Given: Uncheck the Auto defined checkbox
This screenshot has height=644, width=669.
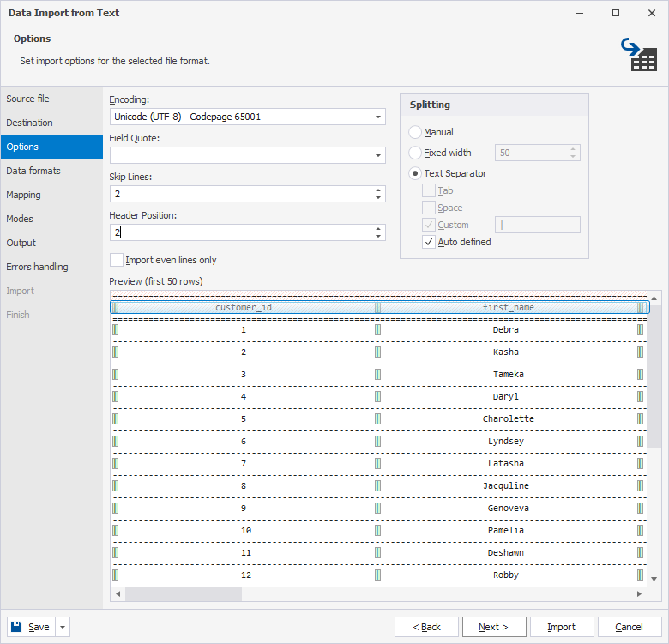Looking at the screenshot, I should click(429, 242).
